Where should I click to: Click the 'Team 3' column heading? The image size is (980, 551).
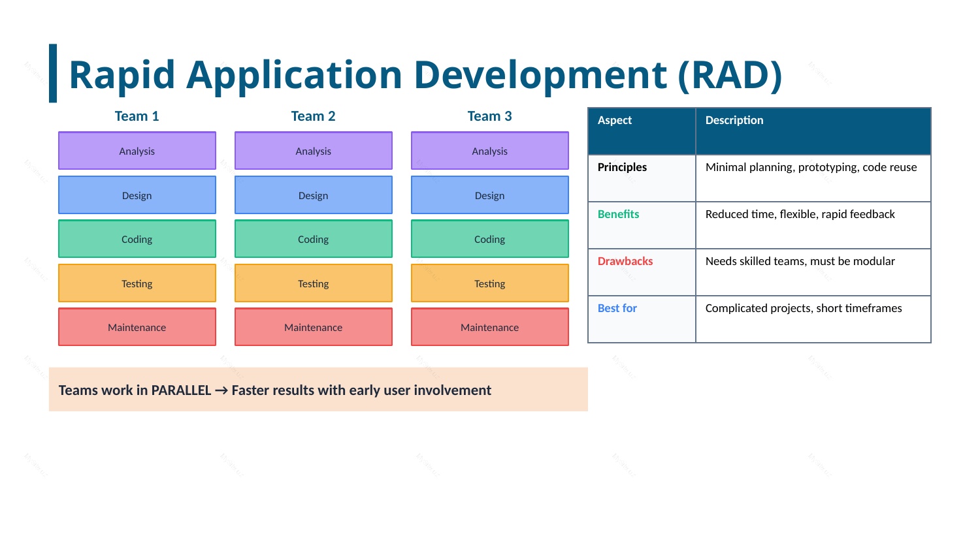pyautogui.click(x=489, y=116)
